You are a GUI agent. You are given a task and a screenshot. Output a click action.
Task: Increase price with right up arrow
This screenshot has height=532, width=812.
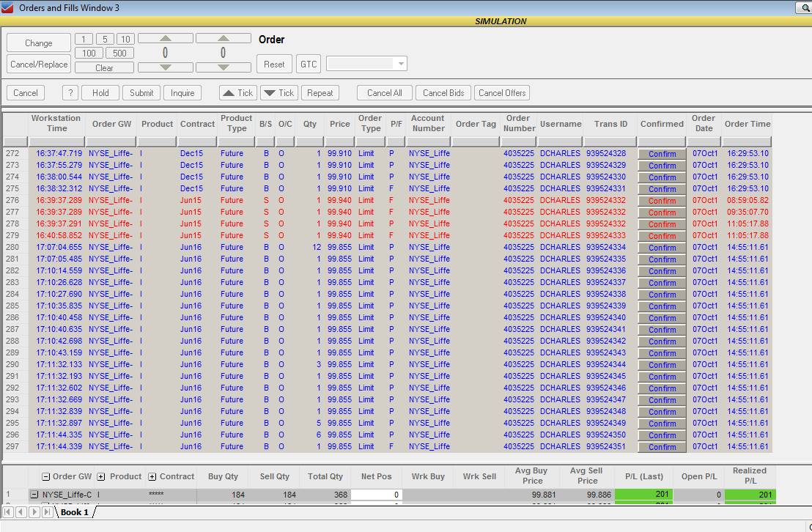(x=224, y=38)
